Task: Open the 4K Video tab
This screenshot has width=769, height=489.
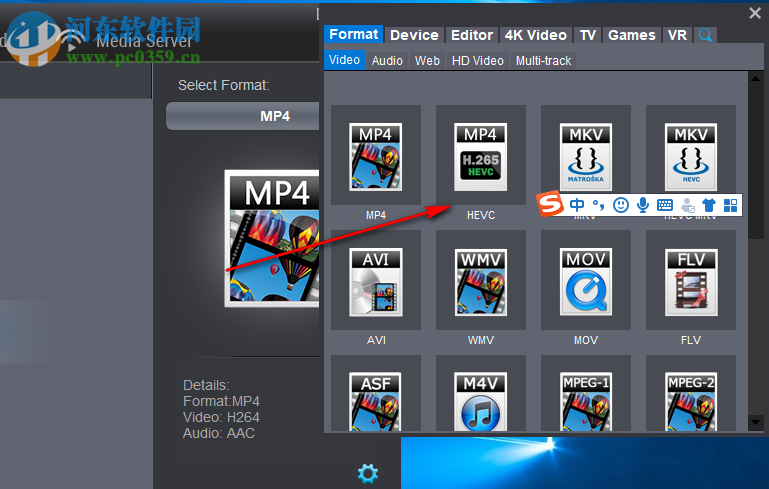Action: pyautogui.click(x=536, y=35)
